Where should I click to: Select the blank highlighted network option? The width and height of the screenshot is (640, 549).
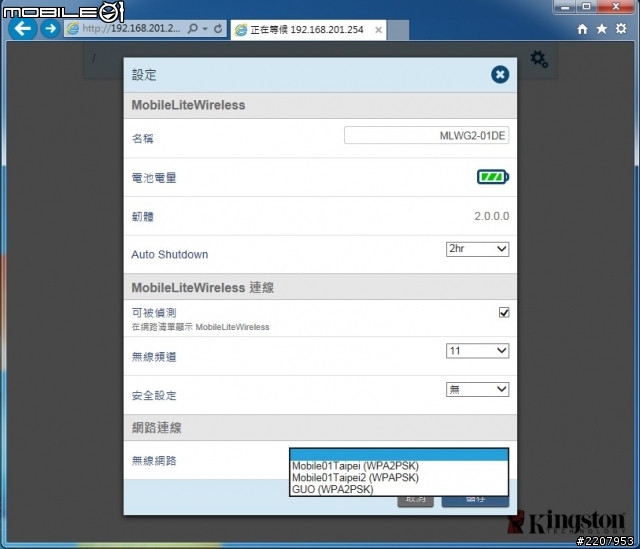399,455
